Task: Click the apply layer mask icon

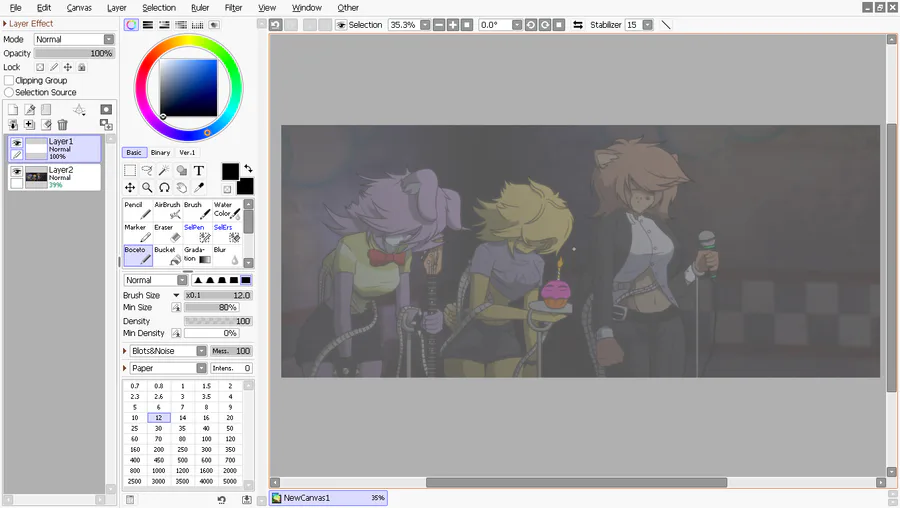Action: pos(106,125)
